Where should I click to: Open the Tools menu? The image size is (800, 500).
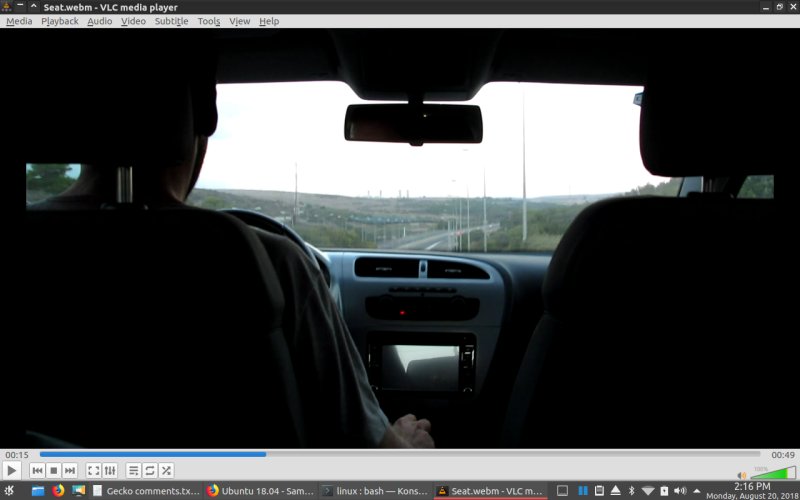[209, 21]
